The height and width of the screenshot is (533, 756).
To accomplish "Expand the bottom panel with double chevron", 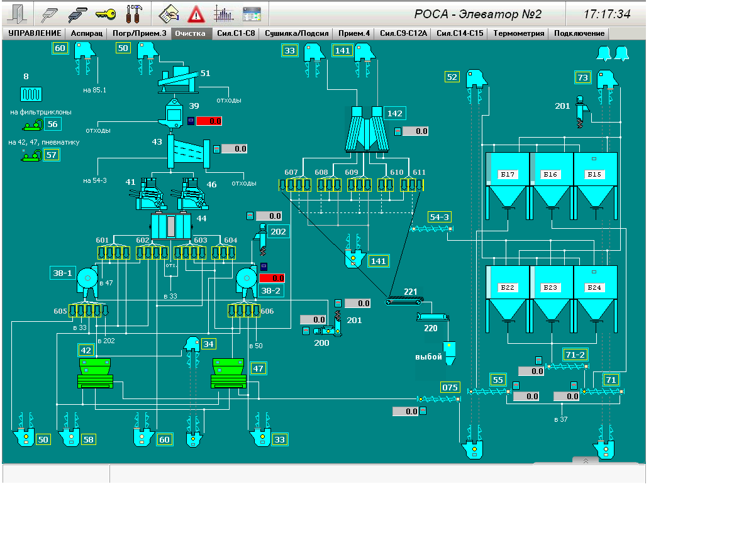I will (586, 461).
